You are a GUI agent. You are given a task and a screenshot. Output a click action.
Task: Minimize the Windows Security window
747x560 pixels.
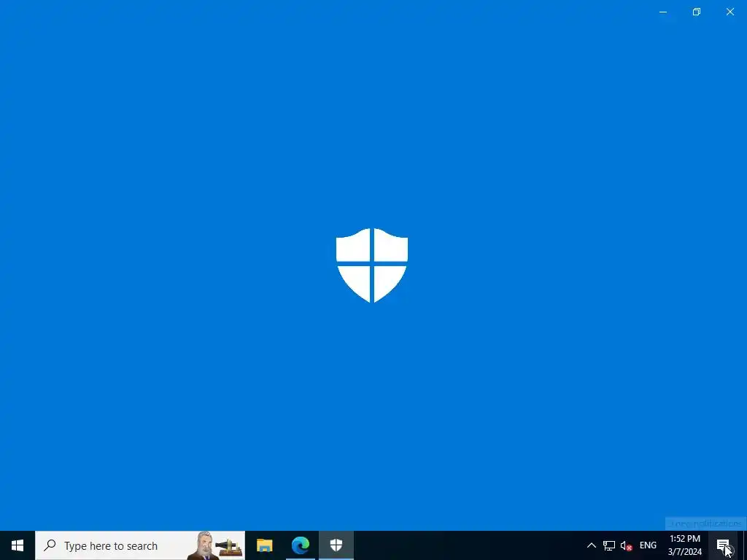[x=662, y=12]
